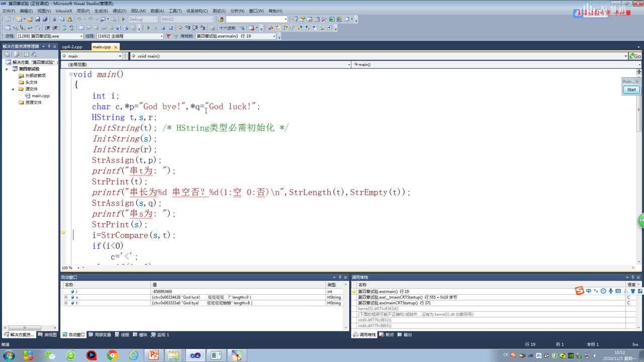Close the main.cpp tab
This screenshot has width=644, height=362.
click(x=116, y=47)
